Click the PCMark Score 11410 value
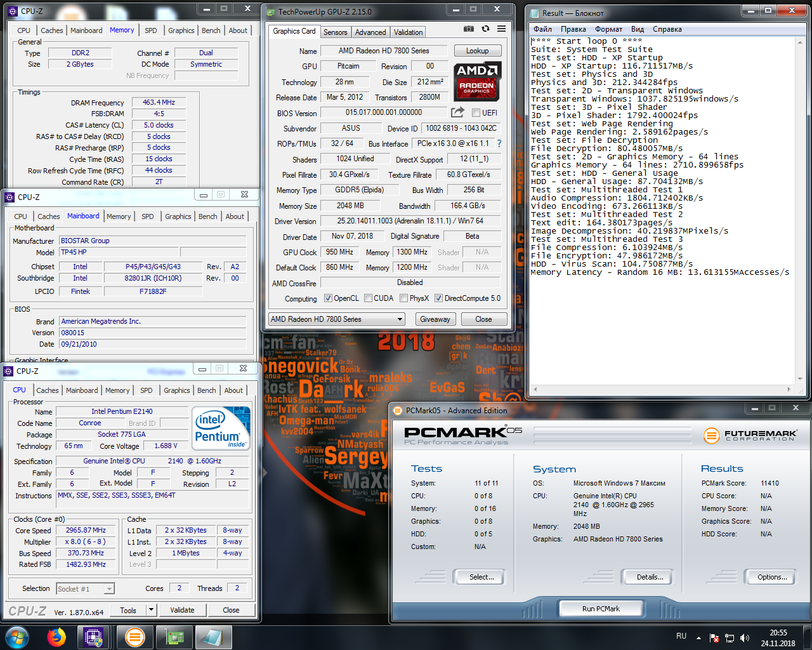 click(769, 483)
